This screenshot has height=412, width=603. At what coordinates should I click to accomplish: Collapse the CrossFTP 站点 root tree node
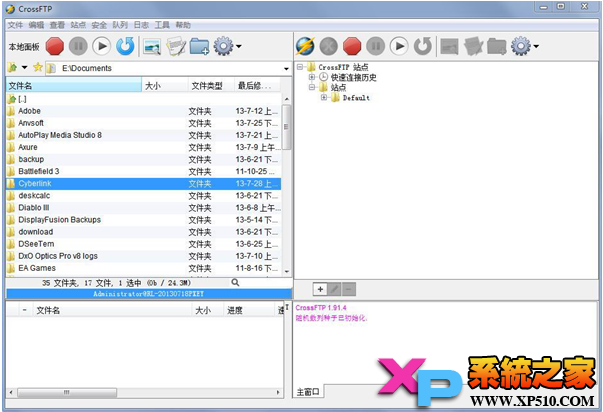(300, 67)
